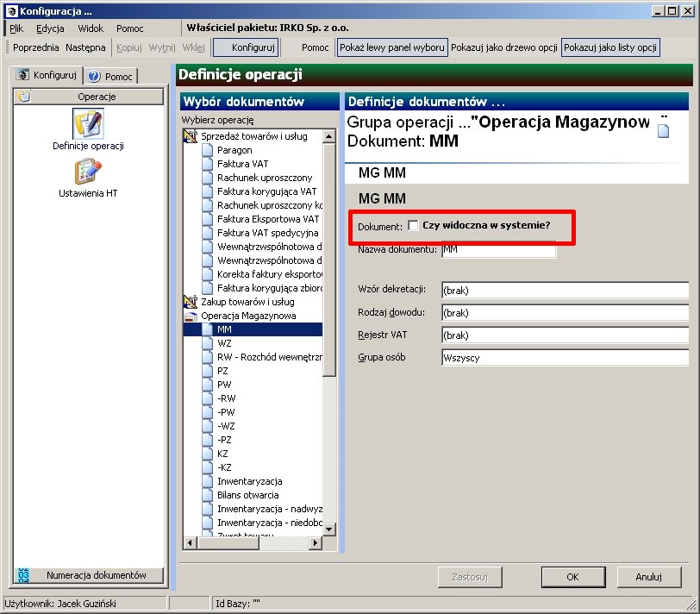Switch to the Pomoc tab
Screen dimensions: 700x614
111,77
